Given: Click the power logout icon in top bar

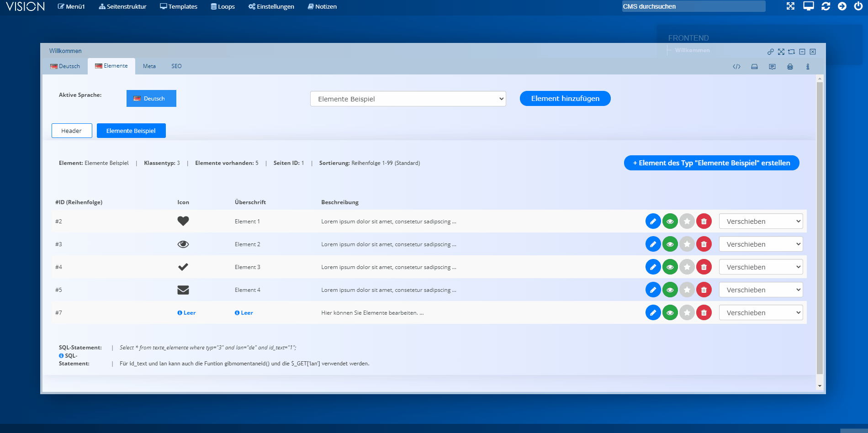Looking at the screenshot, I should pyautogui.click(x=858, y=6).
